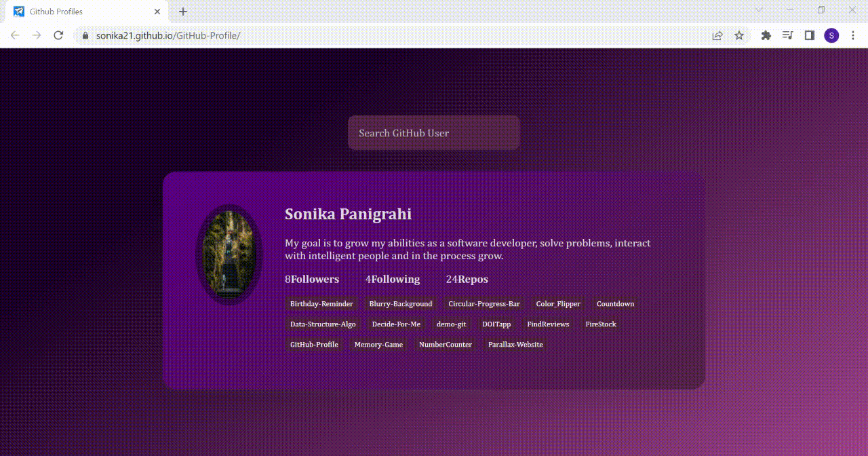Open the three-dot browser menu

pos(853,35)
